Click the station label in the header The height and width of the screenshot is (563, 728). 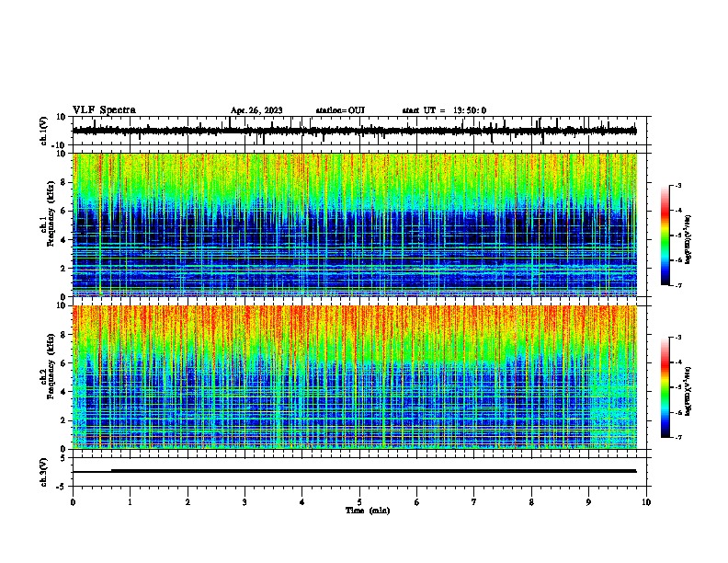pyautogui.click(x=340, y=110)
